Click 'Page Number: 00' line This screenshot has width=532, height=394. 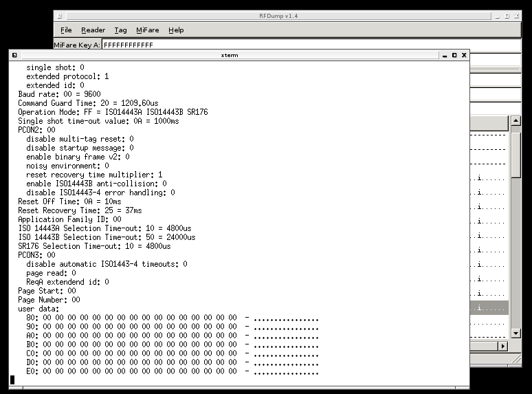click(49, 300)
